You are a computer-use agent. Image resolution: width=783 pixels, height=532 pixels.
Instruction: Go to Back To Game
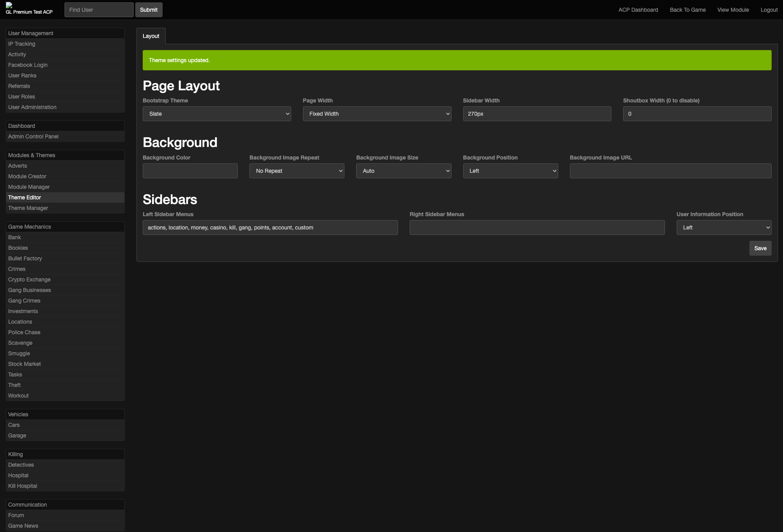click(x=687, y=10)
